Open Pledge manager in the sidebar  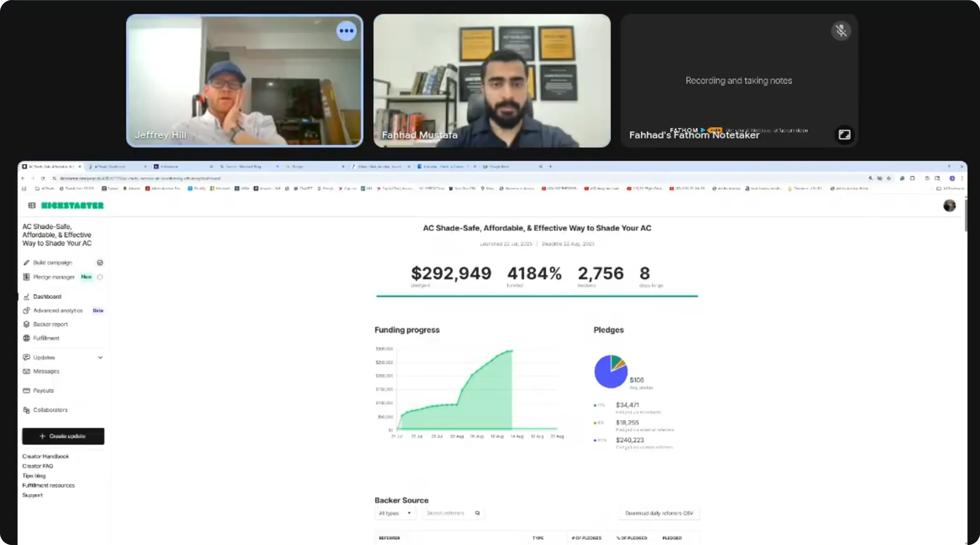click(54, 277)
